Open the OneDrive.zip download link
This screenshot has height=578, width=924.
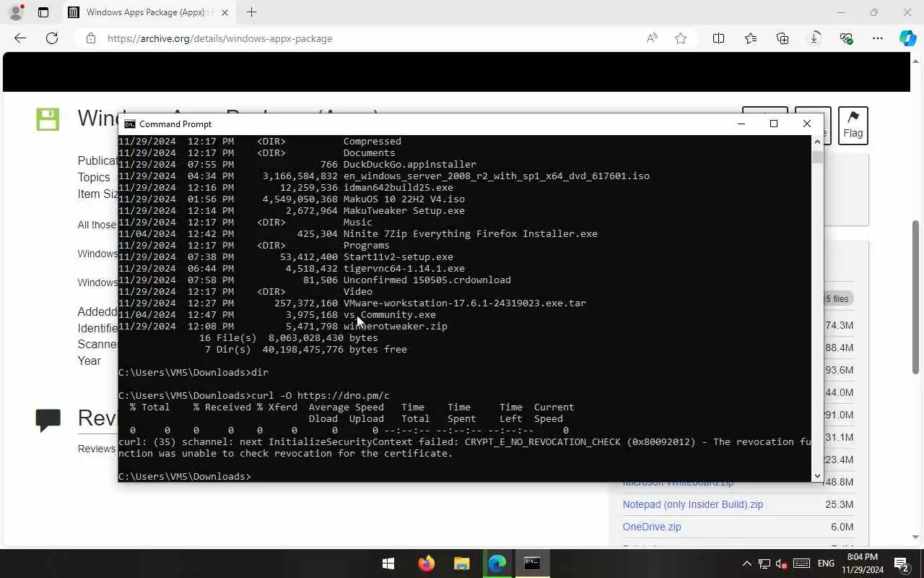[x=651, y=527]
